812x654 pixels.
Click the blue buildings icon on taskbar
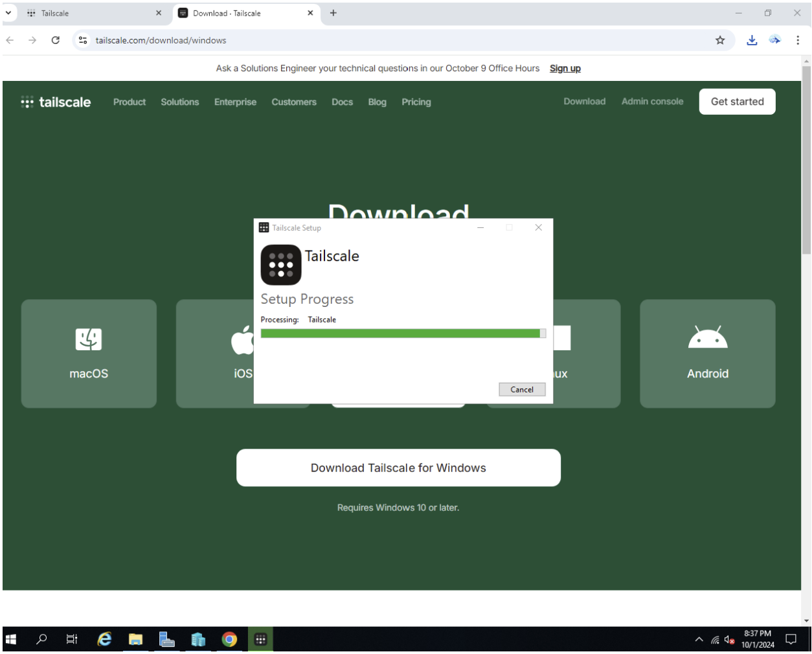tap(198, 640)
